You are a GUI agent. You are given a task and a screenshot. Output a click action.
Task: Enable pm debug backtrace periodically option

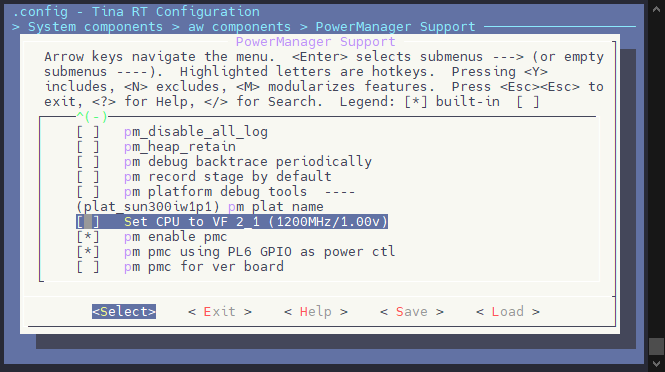(224, 162)
